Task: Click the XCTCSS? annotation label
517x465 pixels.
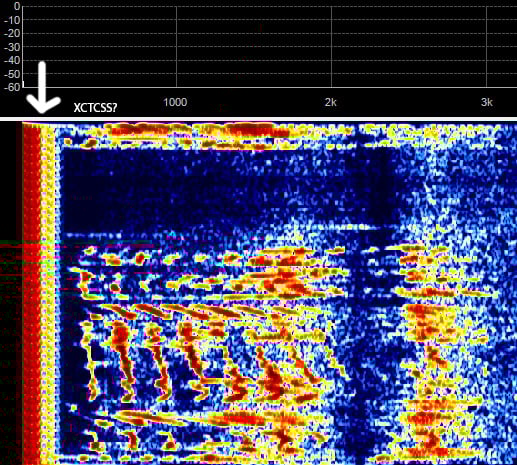Action: [x=95, y=108]
